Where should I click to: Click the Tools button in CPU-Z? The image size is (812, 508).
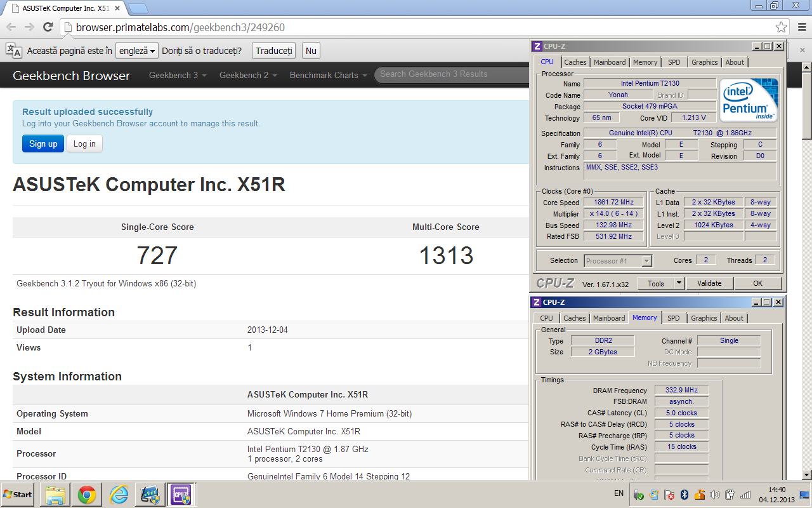(655, 283)
